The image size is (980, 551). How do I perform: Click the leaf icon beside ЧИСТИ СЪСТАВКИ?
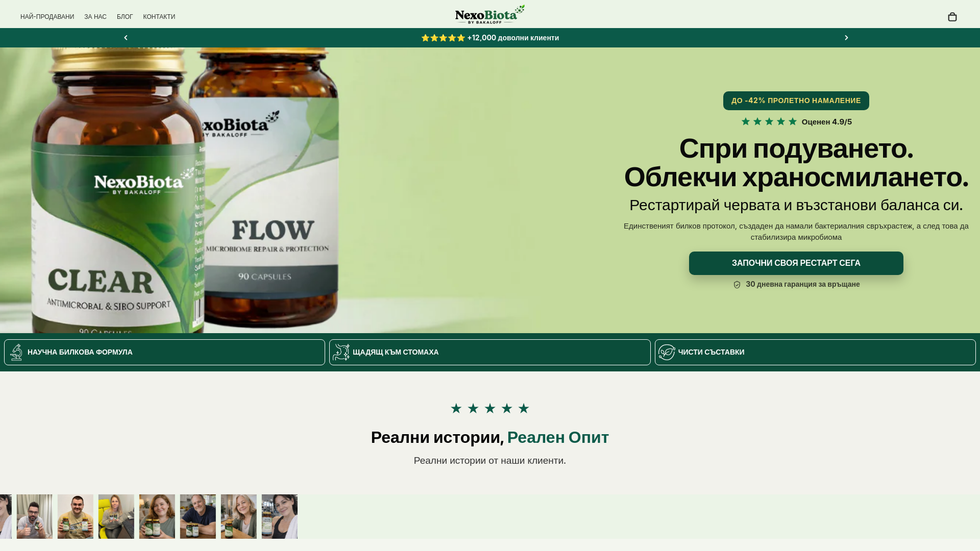[667, 352]
